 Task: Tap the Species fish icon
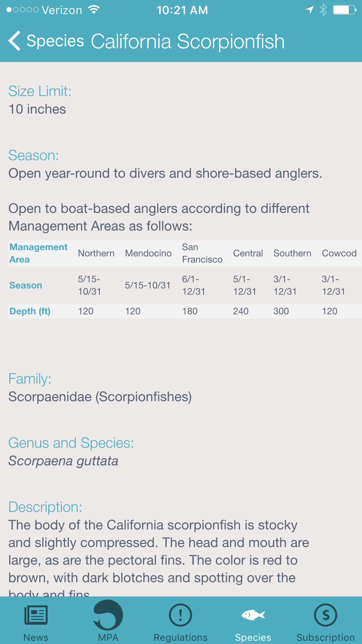253,615
